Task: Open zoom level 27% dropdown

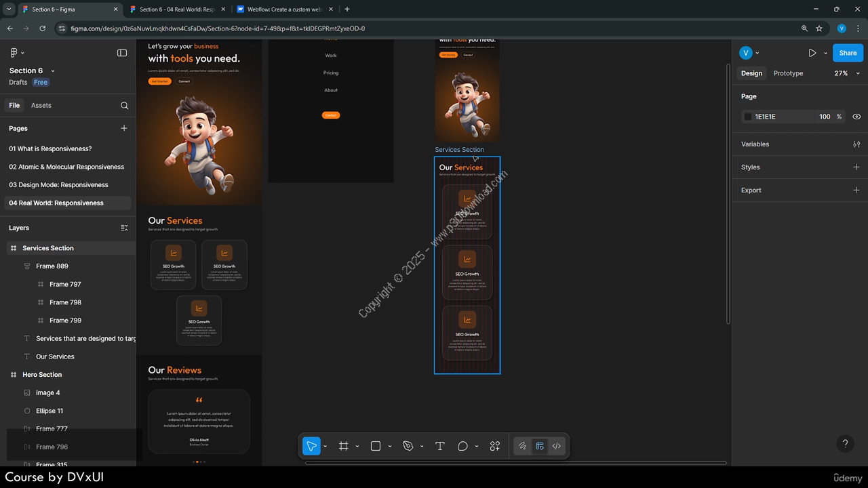Action: coord(847,73)
